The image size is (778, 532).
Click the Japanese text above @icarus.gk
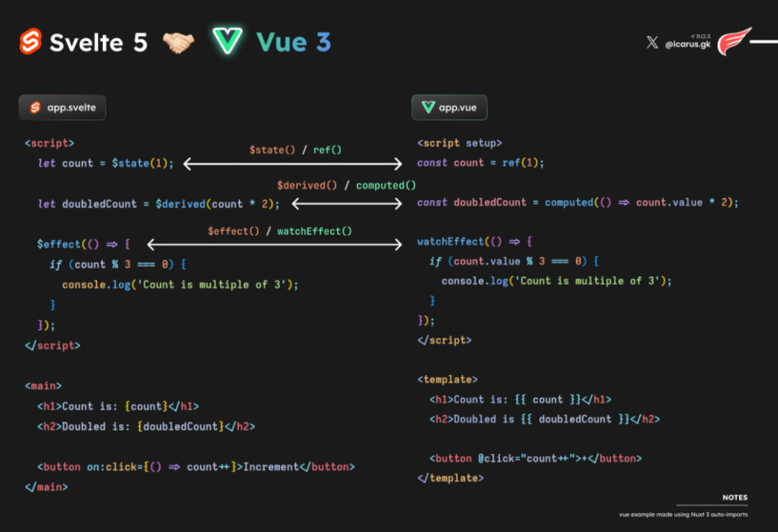click(701, 36)
